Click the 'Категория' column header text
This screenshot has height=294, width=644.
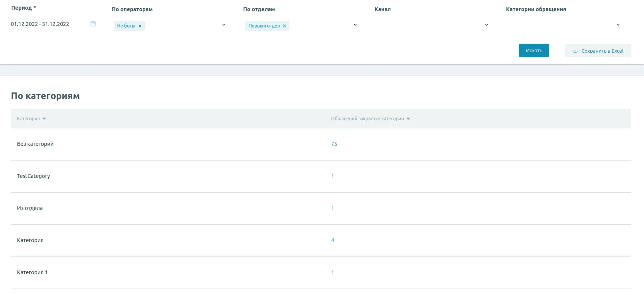[x=28, y=119]
